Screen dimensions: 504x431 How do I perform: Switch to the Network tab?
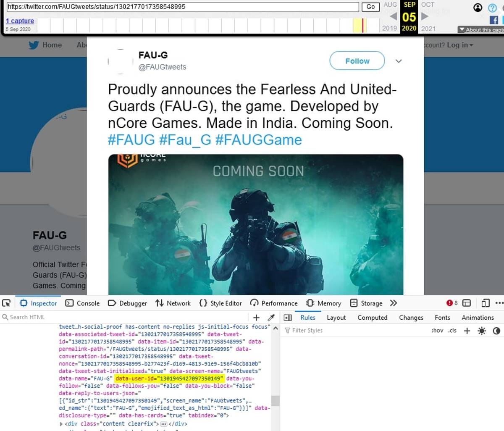pyautogui.click(x=173, y=303)
